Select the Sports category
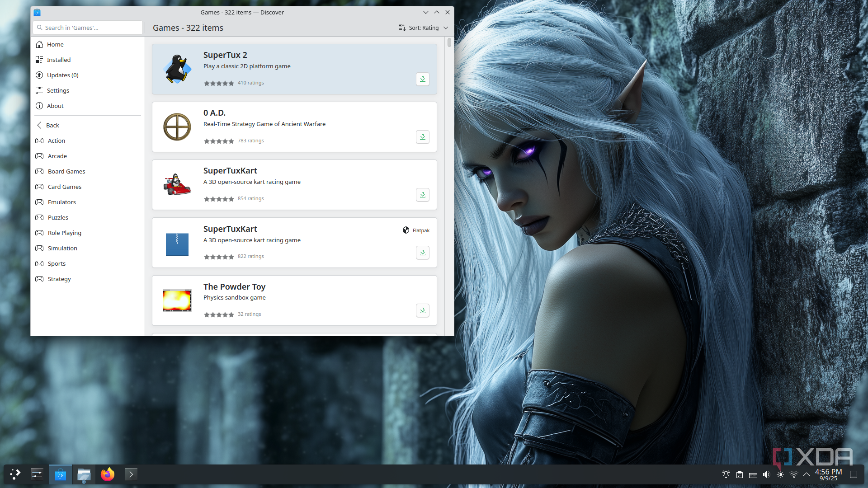This screenshot has height=488, width=868. point(88,263)
